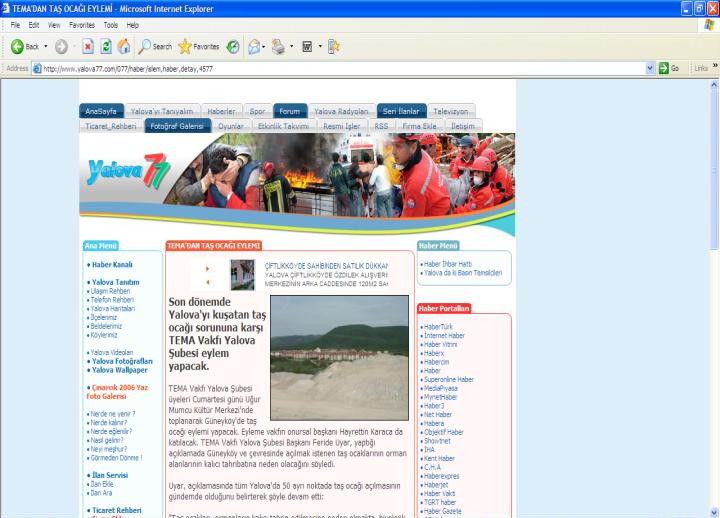This screenshot has width=720, height=518.
Task: Click the last toolbar icon with the star
Action: (334, 46)
